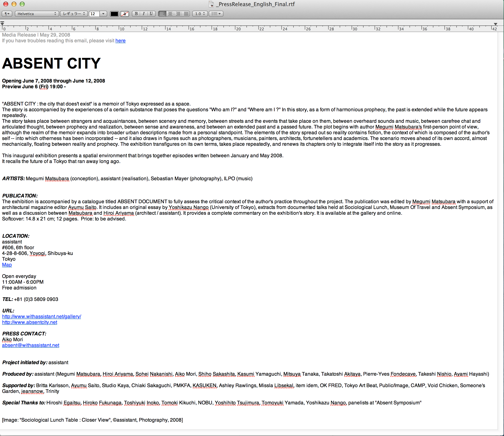The height and width of the screenshot is (436, 504).
Task: Click the right margin marker on the ruler
Action: (x=496, y=24)
